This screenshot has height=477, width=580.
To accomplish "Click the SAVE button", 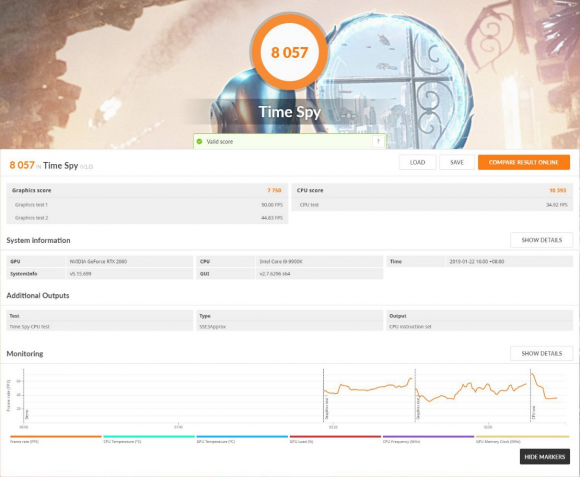I will point(457,162).
